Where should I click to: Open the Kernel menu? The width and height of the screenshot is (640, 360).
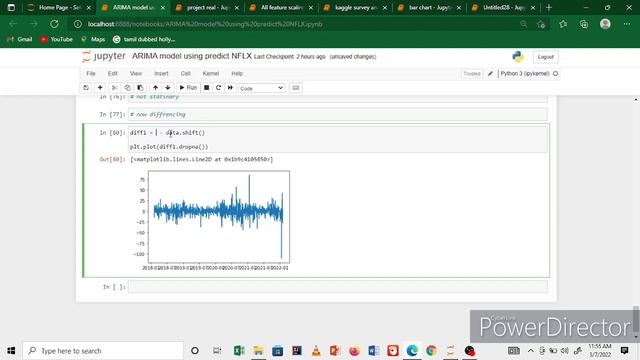coord(211,73)
